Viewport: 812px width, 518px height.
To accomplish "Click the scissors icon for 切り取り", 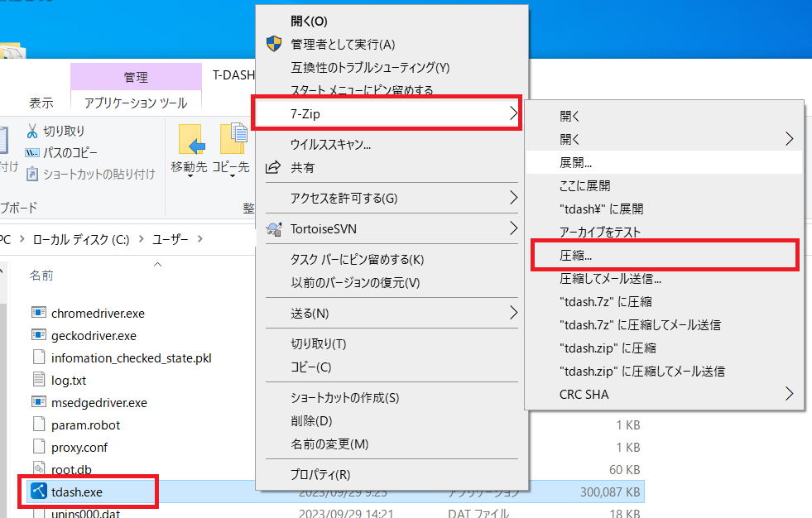I will tap(32, 131).
